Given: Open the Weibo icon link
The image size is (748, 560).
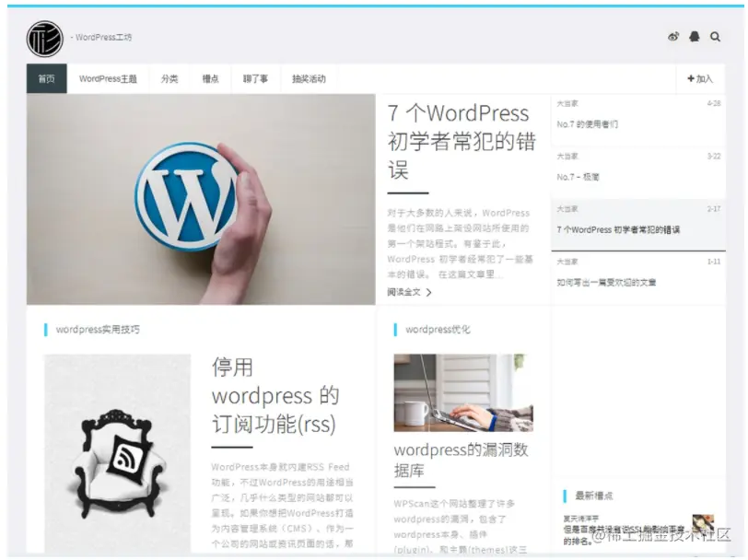Looking at the screenshot, I should pyautogui.click(x=673, y=37).
